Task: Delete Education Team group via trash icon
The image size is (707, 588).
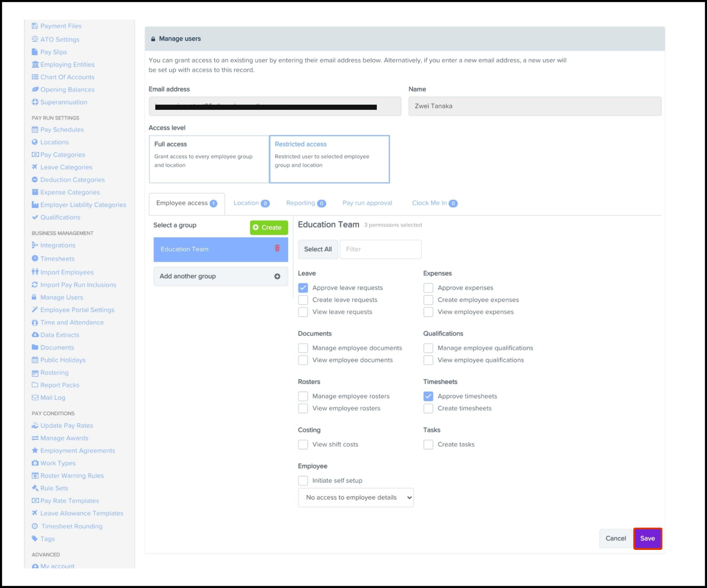Action: click(277, 248)
